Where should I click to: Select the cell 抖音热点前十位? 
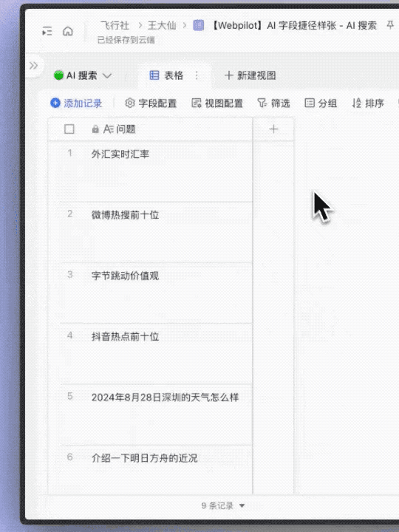coord(170,354)
